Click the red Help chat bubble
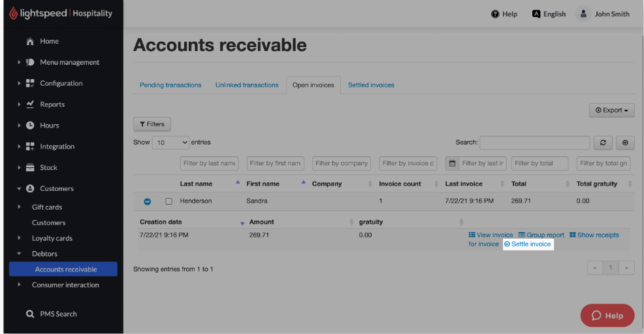Screen dimensions: 644x334 [607, 315]
